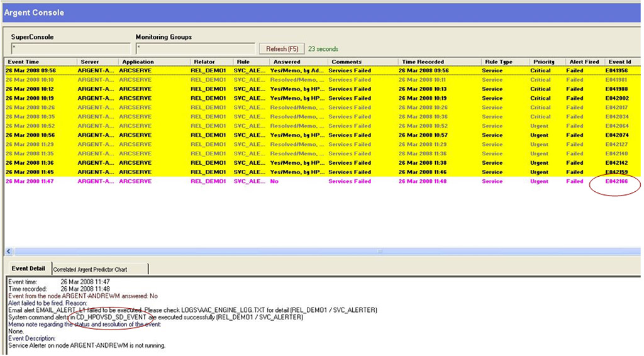Viewport: 644px width, 356px height.
Task: Select the 26 Mar 2008 10:56 event row
Action: click(x=314, y=135)
